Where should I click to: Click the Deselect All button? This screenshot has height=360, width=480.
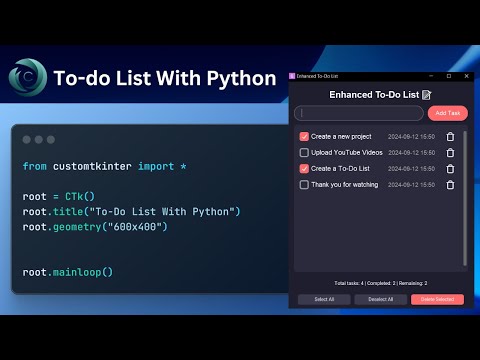pyautogui.click(x=381, y=299)
